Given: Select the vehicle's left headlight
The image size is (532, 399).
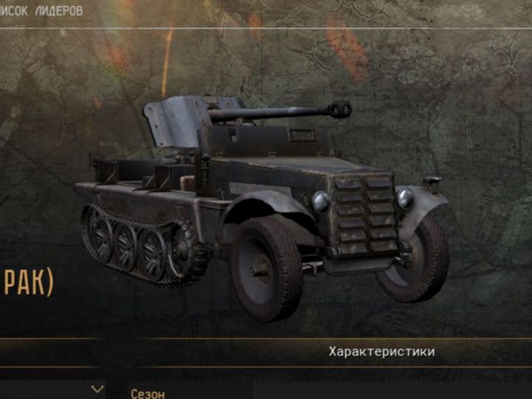Looking at the screenshot, I should (321, 202).
